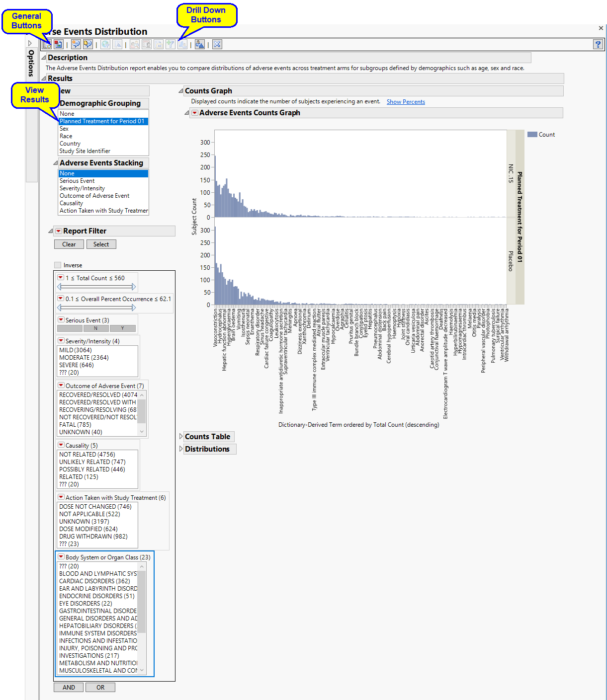Viewport: 607px width, 700px height.
Task: Click the Count legend color swatch
Action: click(x=532, y=135)
